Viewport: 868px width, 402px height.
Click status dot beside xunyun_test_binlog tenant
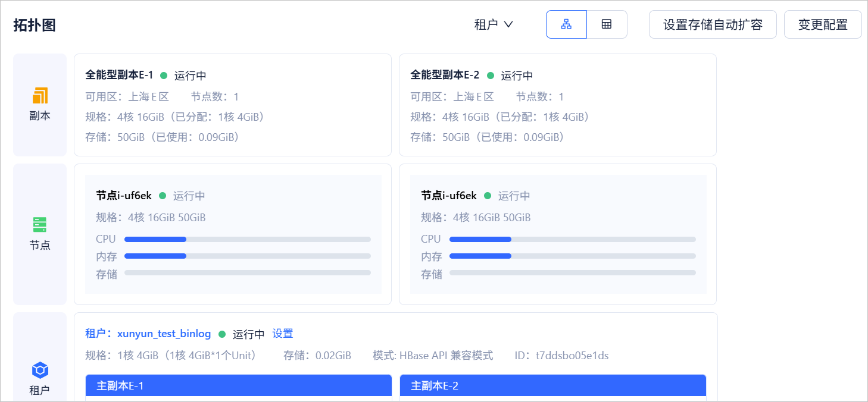point(222,334)
